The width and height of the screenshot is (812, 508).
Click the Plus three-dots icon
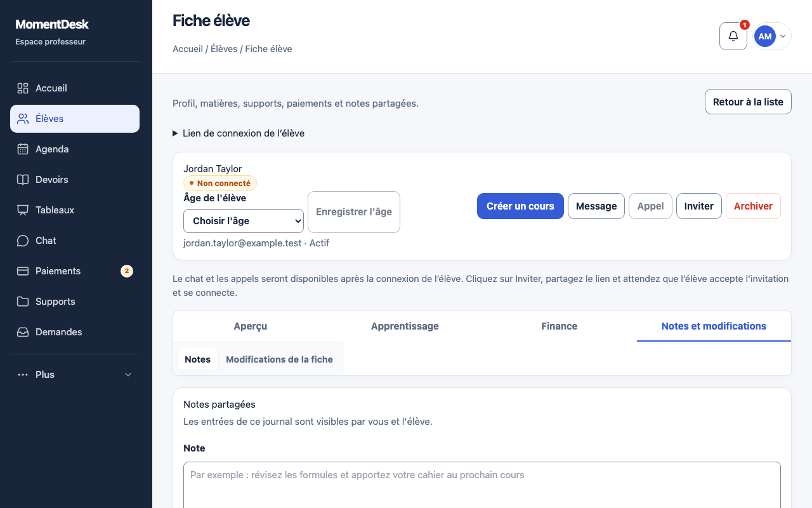[x=23, y=375]
